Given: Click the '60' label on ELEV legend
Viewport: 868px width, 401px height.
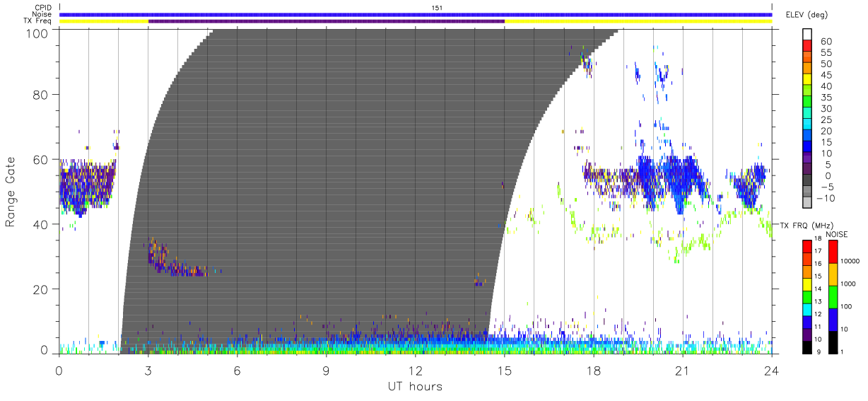Looking at the screenshot, I should (826, 42).
